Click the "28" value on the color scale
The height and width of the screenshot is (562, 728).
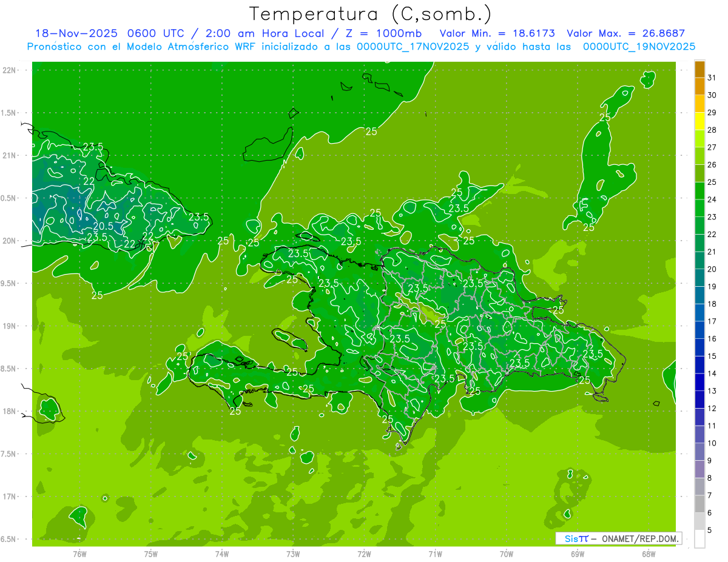click(x=712, y=130)
